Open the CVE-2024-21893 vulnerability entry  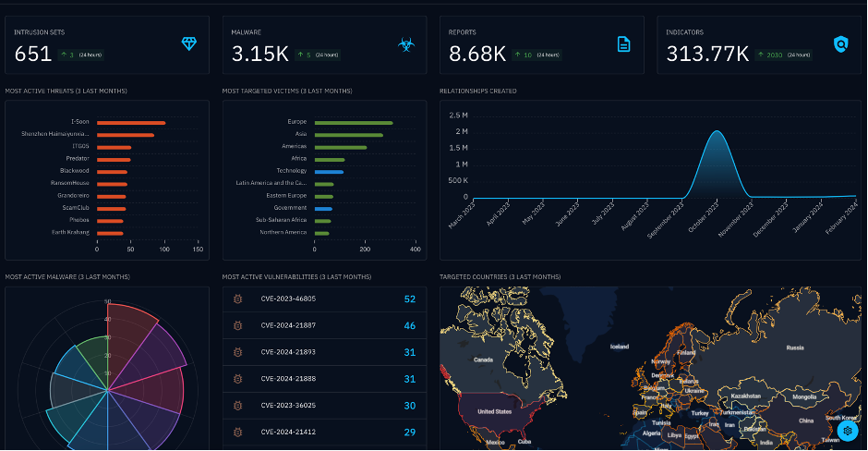point(288,352)
